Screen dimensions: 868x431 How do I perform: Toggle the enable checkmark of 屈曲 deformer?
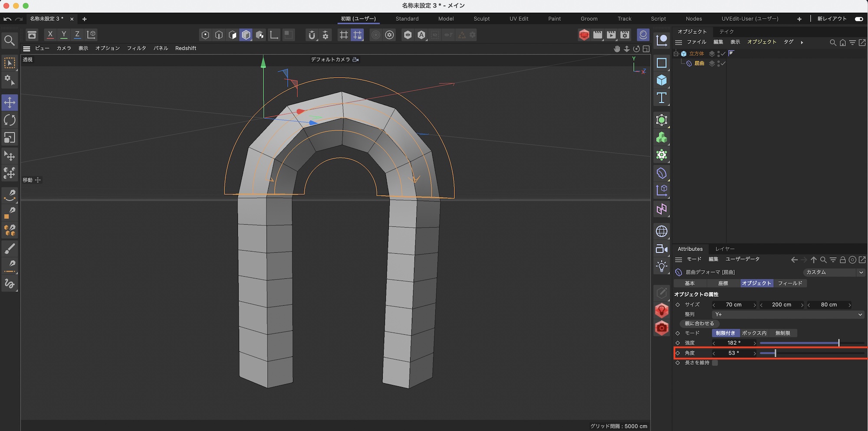coord(723,63)
